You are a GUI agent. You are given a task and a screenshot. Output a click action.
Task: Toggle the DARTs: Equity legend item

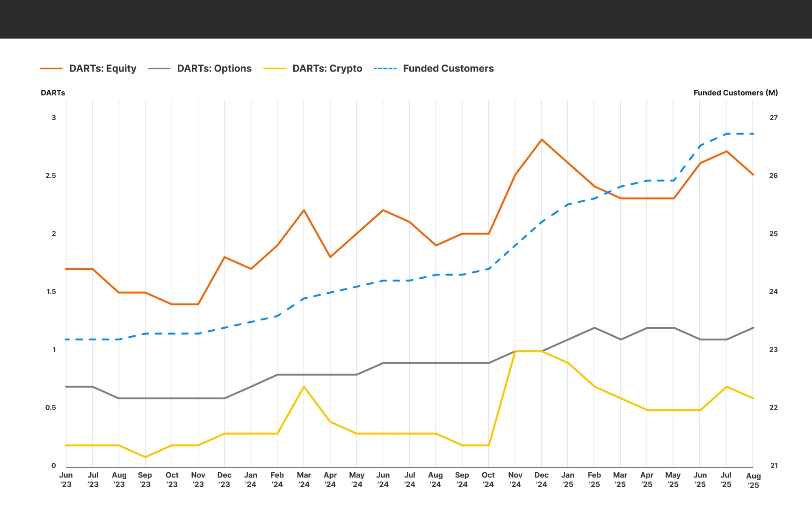(102, 69)
